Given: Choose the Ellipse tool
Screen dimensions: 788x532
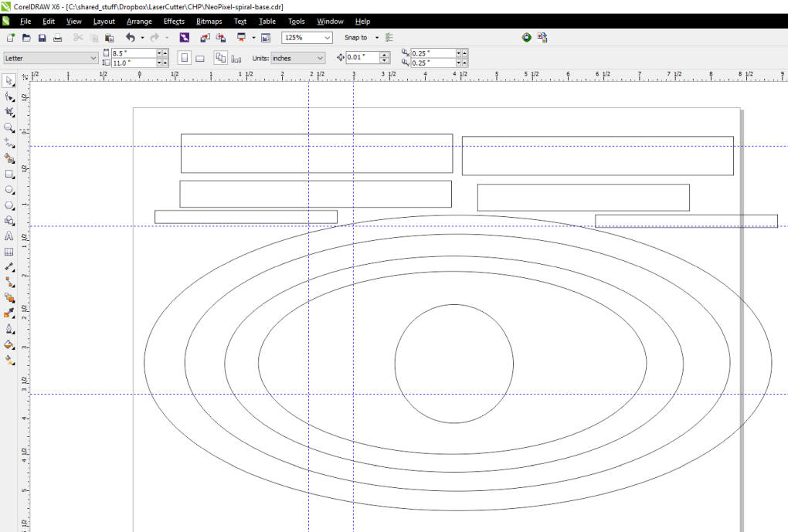Looking at the screenshot, I should coord(9,190).
